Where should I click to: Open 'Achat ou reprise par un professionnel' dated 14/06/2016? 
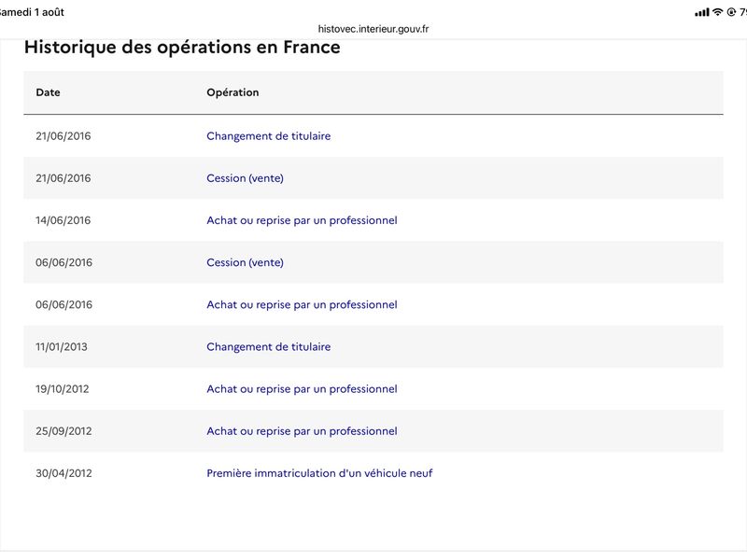pos(302,220)
